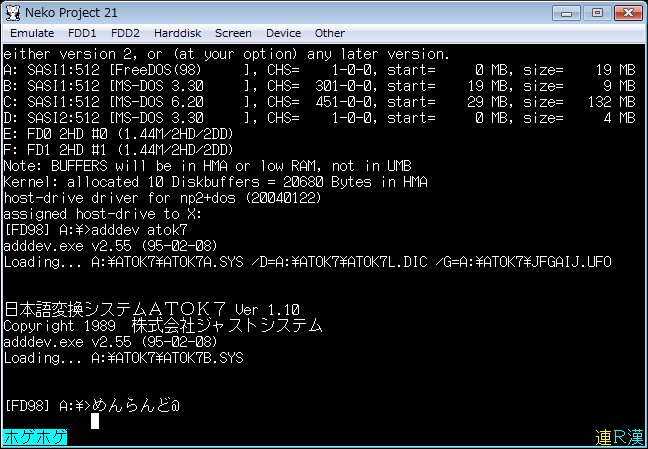
Task: Click the 'A: SASI1:512 [FreeDOS(98)' line
Action: tap(319, 70)
